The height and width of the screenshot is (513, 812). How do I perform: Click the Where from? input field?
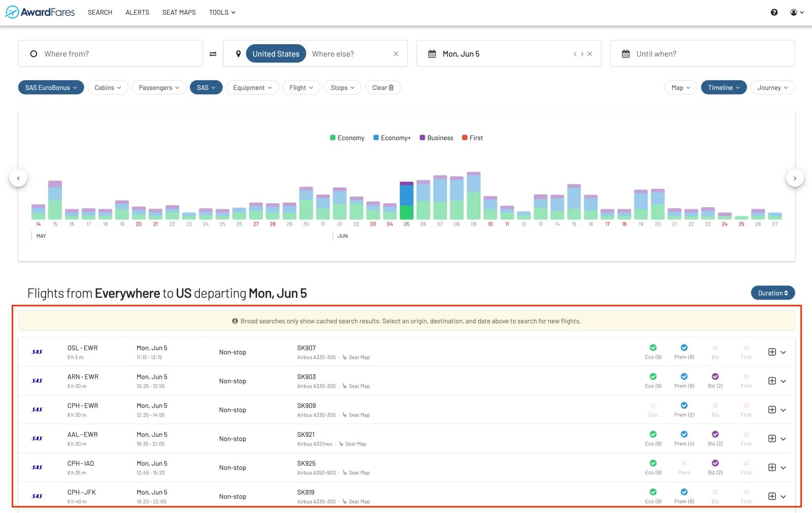click(x=111, y=54)
